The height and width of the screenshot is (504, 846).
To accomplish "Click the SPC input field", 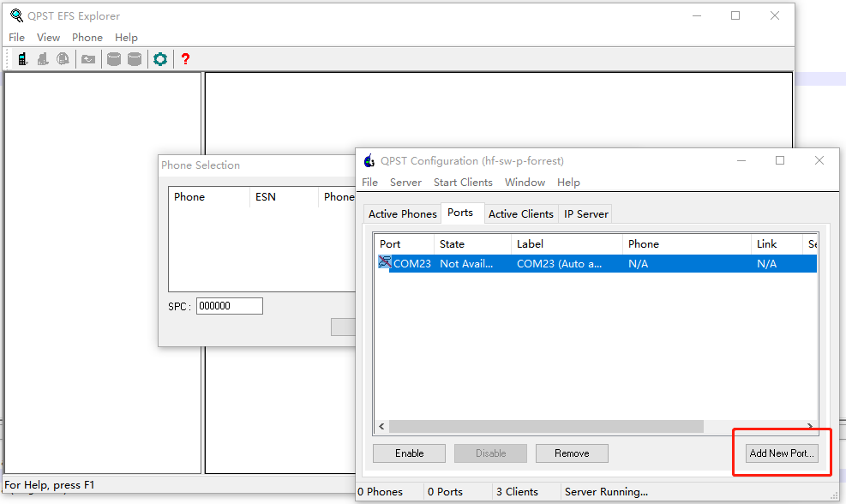I will [x=230, y=306].
